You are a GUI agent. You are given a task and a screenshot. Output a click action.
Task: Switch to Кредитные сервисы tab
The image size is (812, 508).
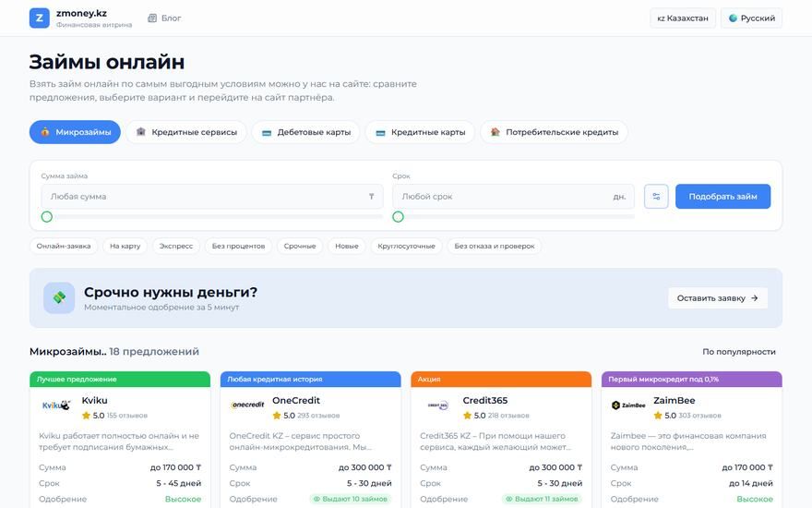(x=187, y=132)
